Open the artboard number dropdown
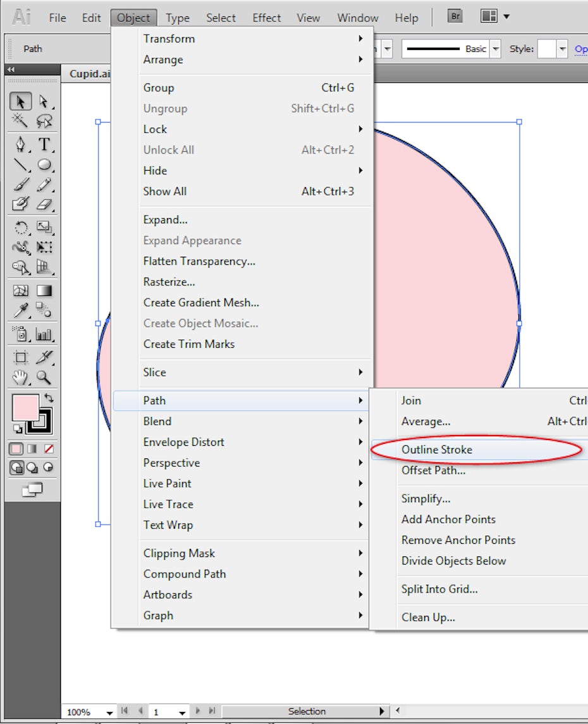Screen dimensions: 588x724 pyautogui.click(x=182, y=713)
